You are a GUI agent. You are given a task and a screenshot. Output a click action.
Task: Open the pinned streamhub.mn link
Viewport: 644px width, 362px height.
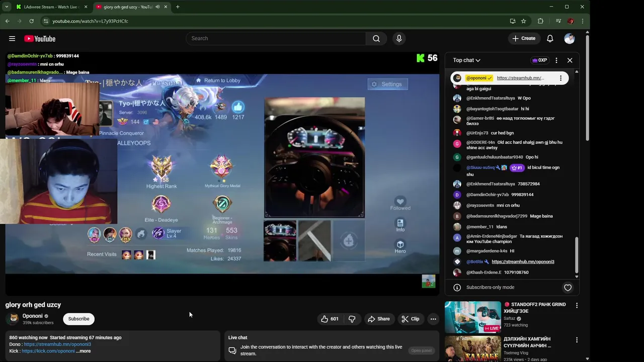pos(520,78)
